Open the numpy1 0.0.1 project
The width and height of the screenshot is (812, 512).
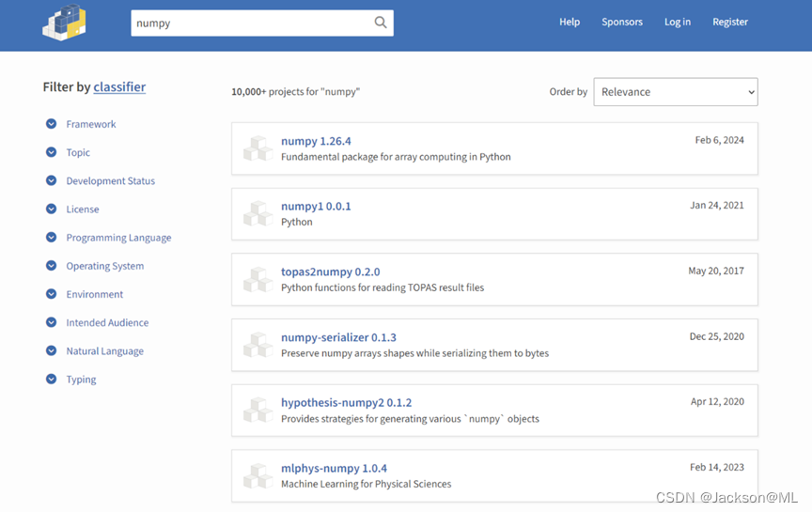tap(316, 206)
